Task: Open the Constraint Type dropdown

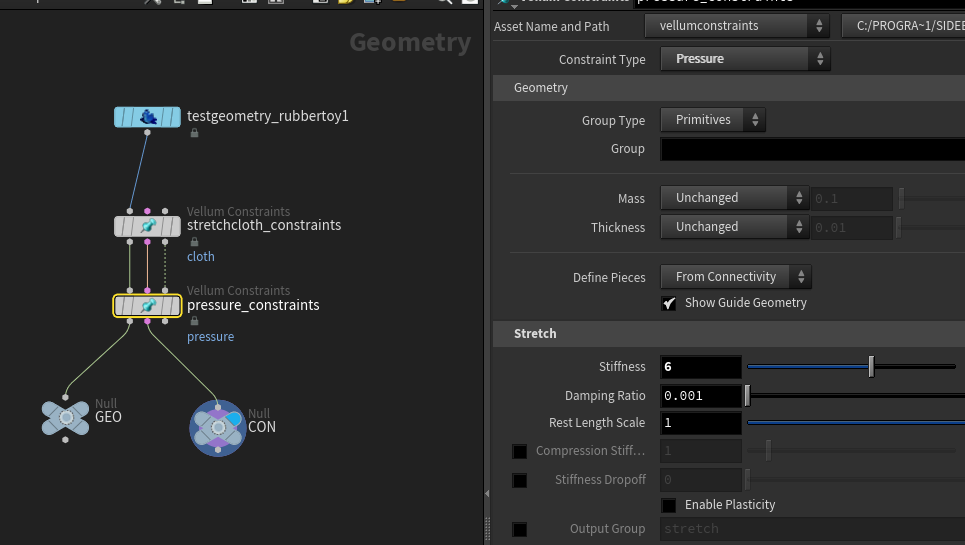Action: [746, 59]
